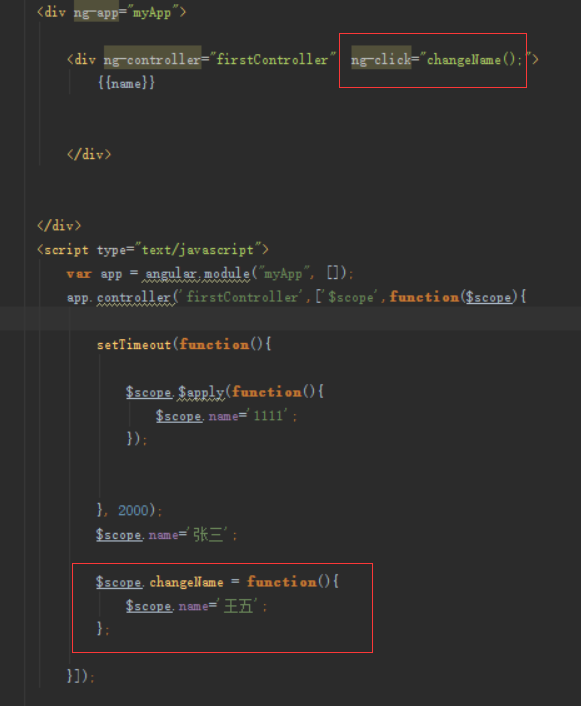Click the ng-app attribute in first div
This screenshot has width=581, height=706.
pyautogui.click(x=96, y=12)
